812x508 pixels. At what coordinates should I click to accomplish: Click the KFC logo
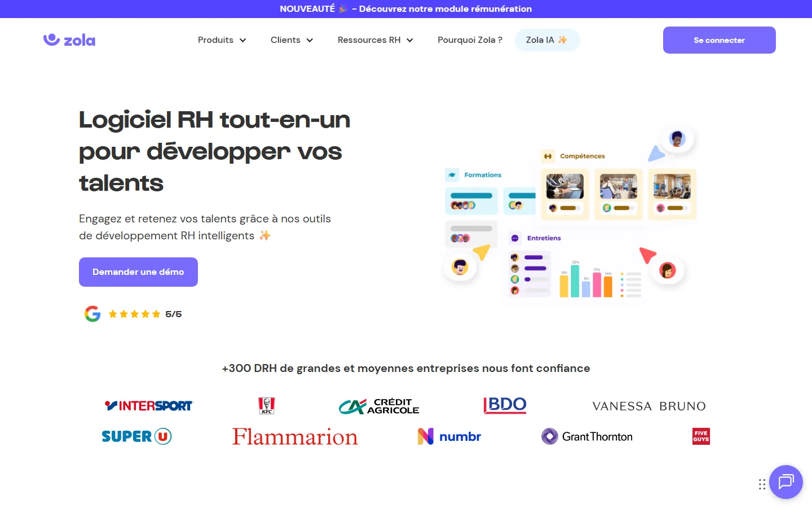tap(267, 406)
